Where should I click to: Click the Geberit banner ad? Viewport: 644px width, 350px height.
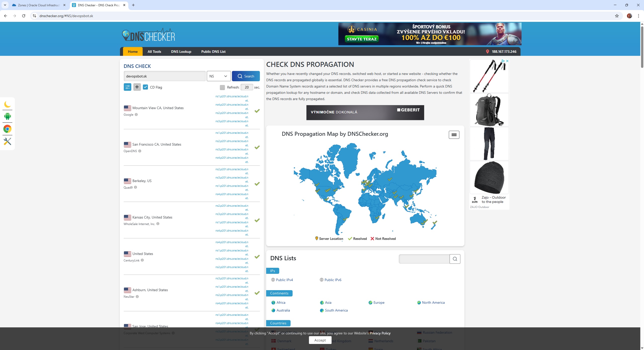point(365,112)
